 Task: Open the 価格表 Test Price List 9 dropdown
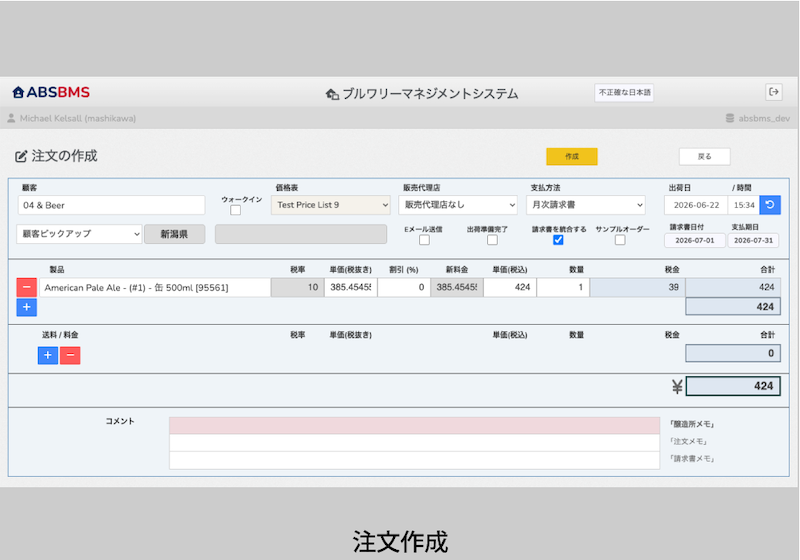coord(331,205)
